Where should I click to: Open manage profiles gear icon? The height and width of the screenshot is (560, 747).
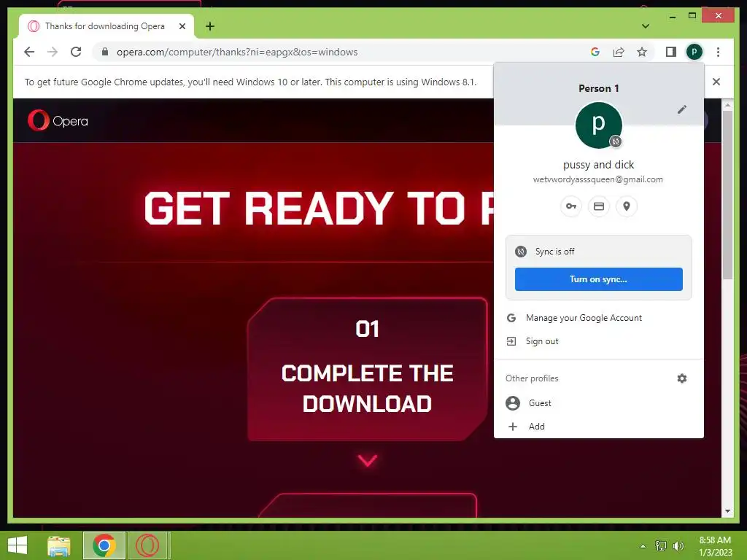682,378
